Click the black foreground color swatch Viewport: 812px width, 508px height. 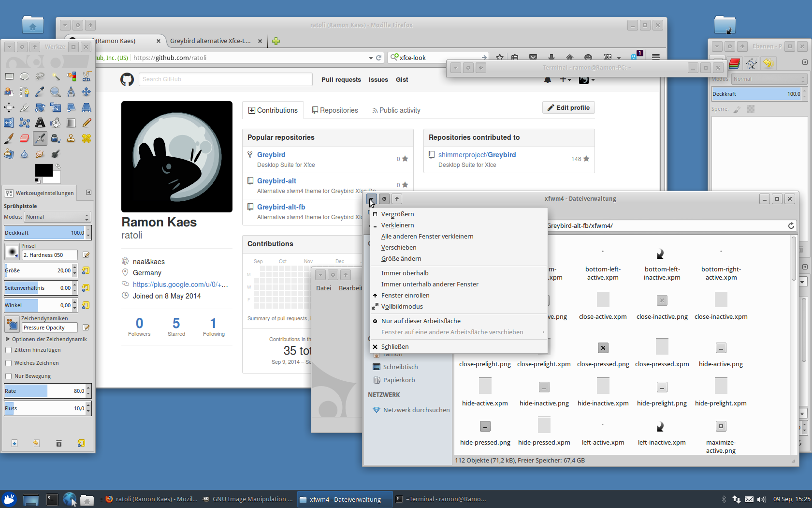(43, 170)
